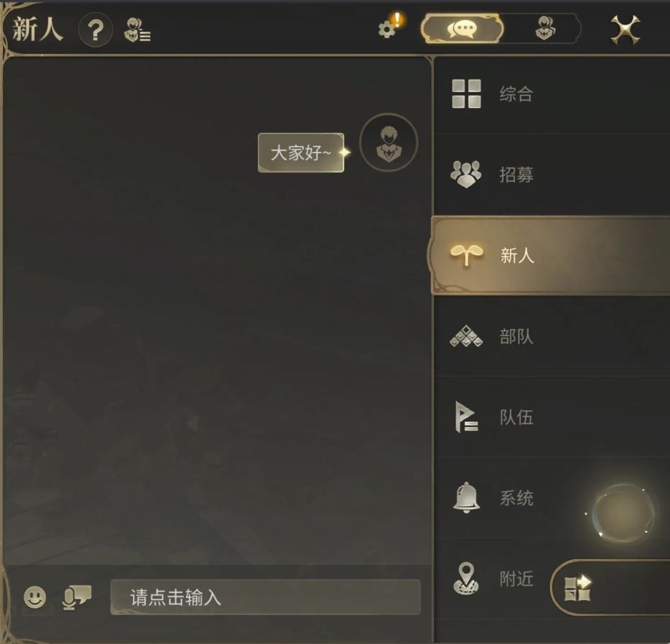Image resolution: width=670 pixels, height=644 pixels.
Task: Close the chat panel with X
Action: 625,30
